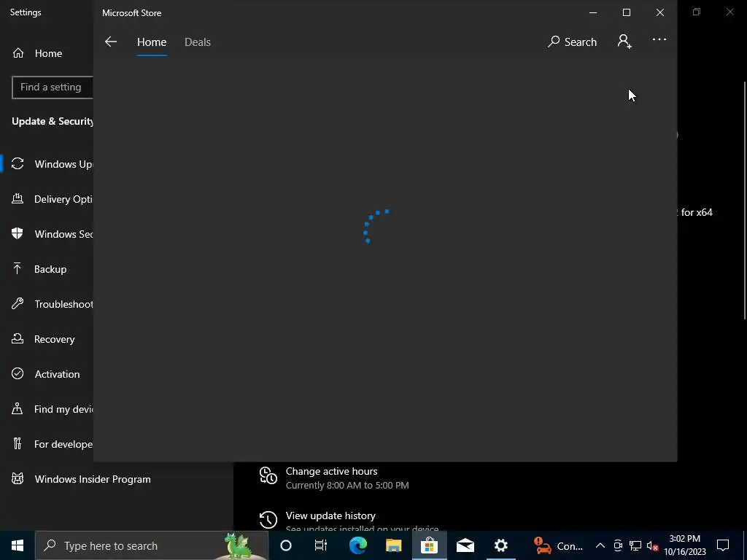Select Recovery in Settings sidebar

point(47,339)
